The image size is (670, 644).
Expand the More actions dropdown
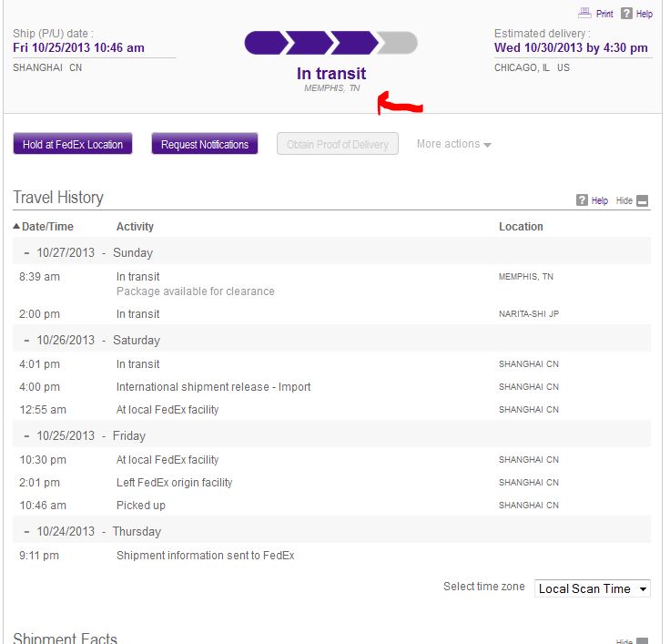(453, 144)
